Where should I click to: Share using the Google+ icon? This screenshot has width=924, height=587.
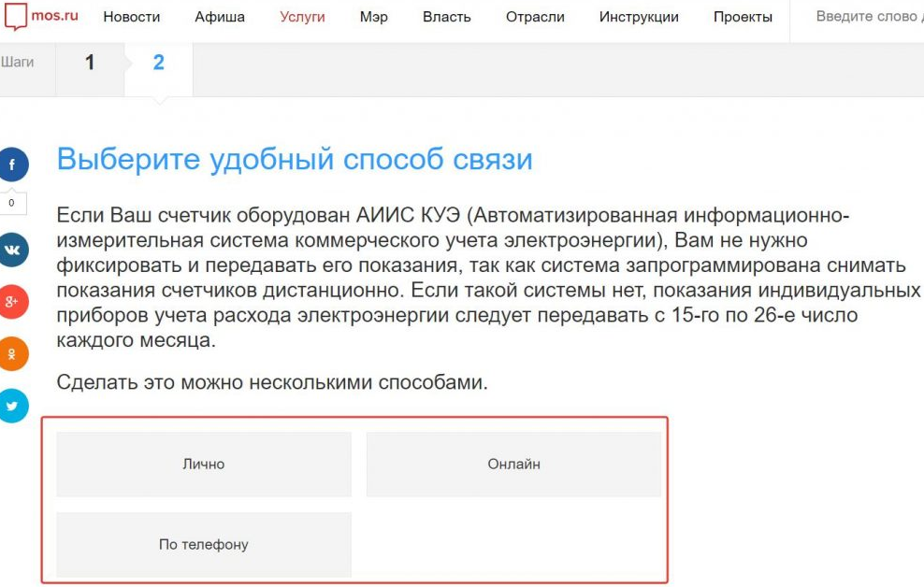click(x=13, y=302)
